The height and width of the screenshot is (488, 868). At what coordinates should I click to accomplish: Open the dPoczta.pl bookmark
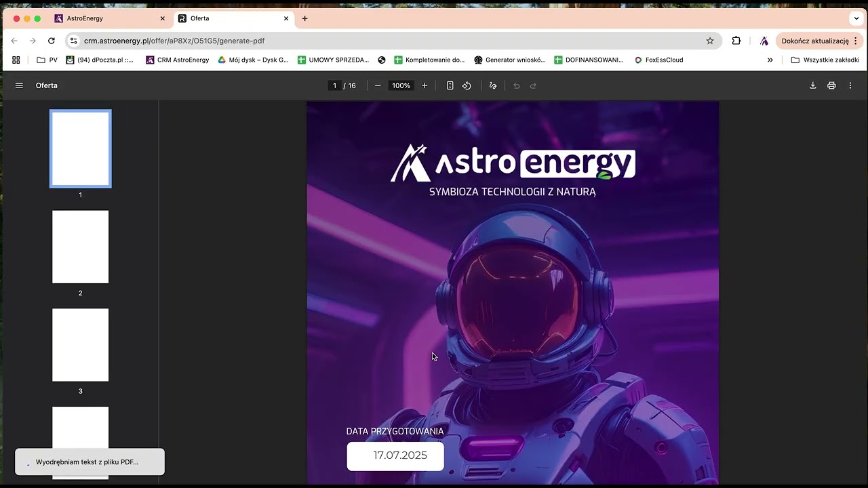[x=100, y=60]
